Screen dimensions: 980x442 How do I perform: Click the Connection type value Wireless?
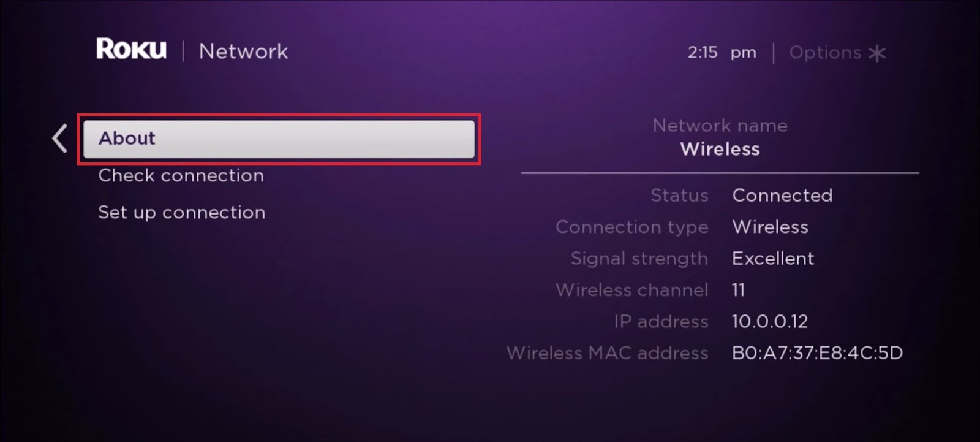770,227
